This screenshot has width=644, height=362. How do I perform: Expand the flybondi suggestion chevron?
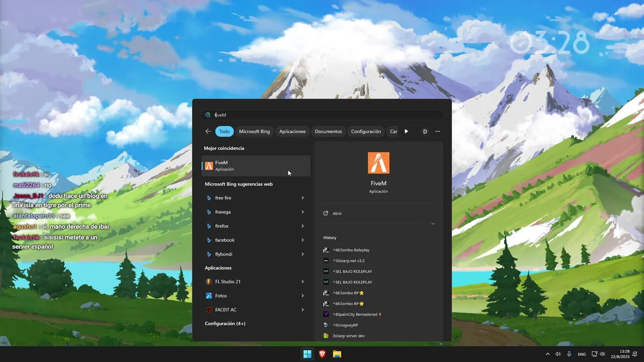pos(302,254)
